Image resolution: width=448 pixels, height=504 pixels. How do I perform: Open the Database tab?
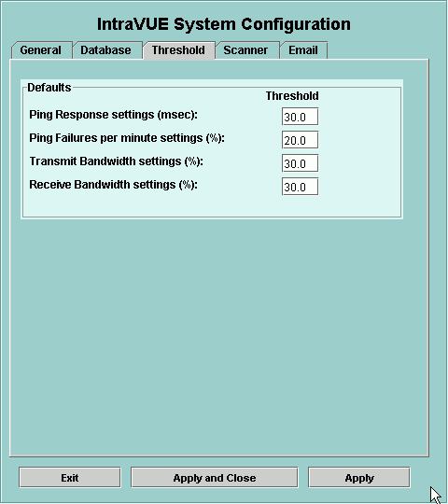(107, 50)
